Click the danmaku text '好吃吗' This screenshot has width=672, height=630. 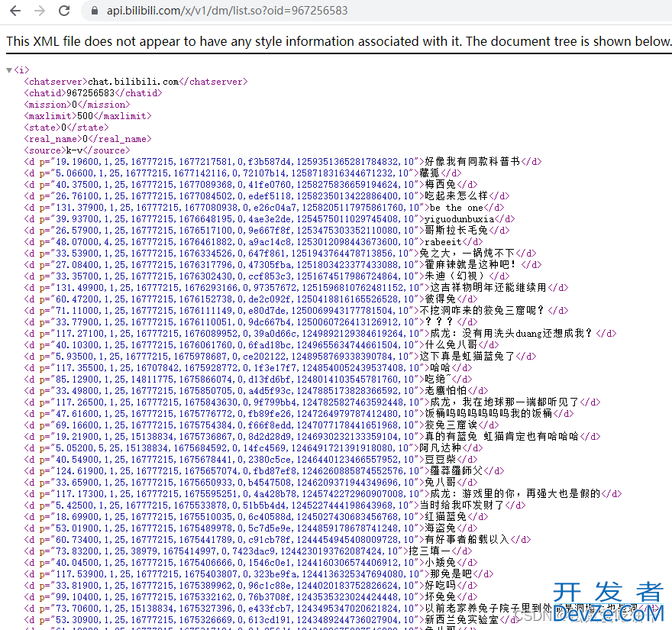(x=441, y=586)
